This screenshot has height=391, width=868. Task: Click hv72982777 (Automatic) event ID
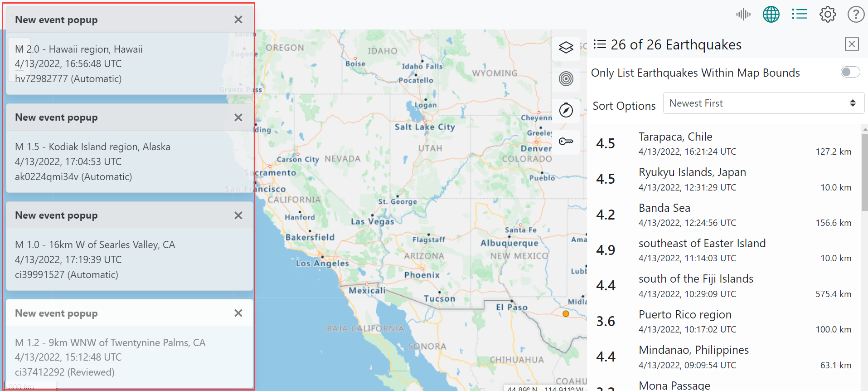click(68, 78)
